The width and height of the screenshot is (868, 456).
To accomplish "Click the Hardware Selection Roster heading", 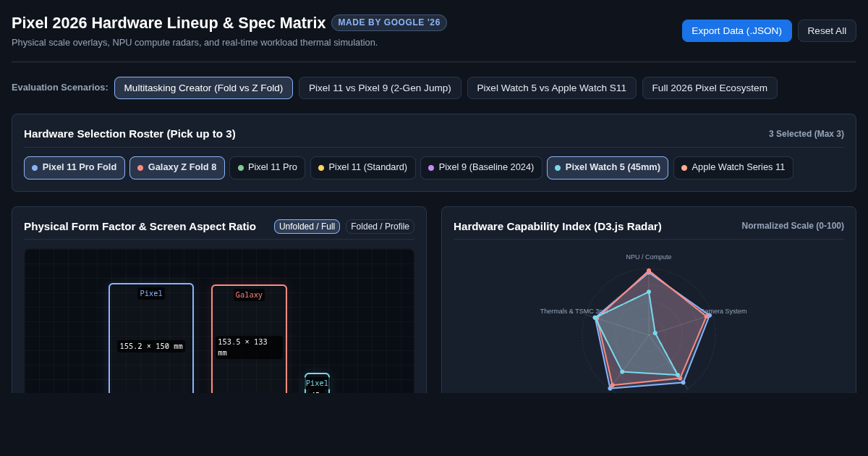I will (x=129, y=133).
